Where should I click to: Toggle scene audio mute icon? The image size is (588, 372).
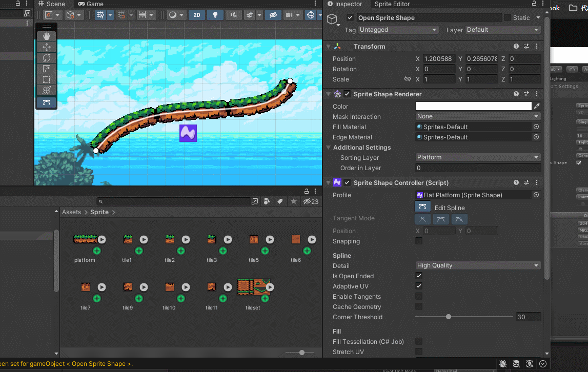pyautogui.click(x=234, y=15)
